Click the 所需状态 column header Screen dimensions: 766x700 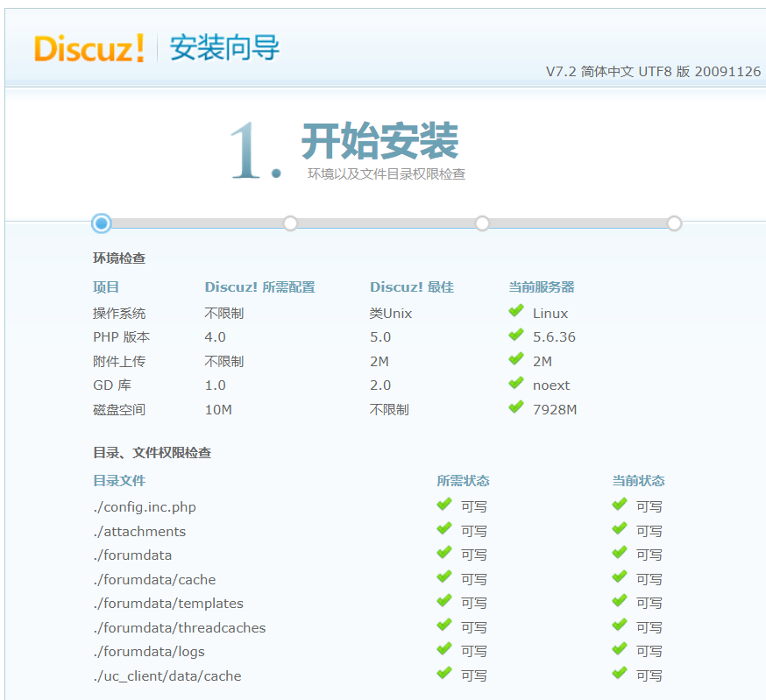[x=463, y=481]
